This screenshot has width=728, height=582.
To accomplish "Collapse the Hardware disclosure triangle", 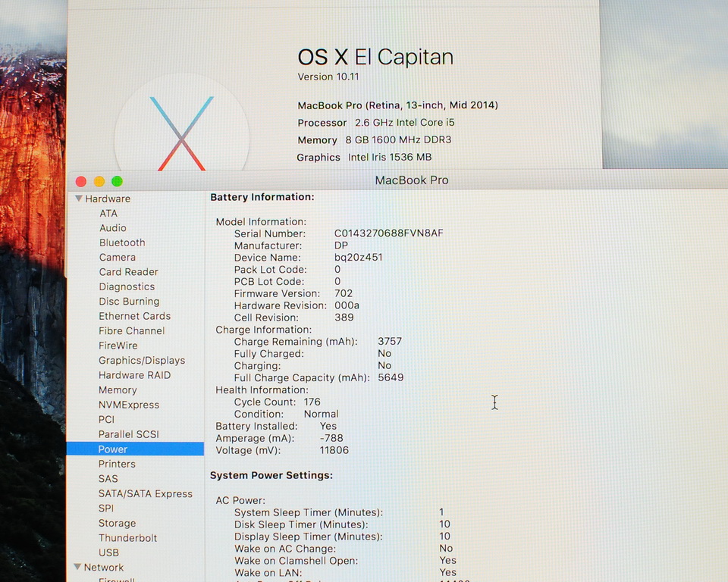I will (79, 199).
